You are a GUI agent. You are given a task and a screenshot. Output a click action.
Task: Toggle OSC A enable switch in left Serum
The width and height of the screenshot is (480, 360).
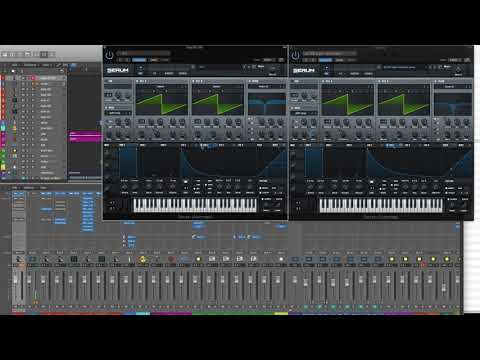tap(138, 81)
